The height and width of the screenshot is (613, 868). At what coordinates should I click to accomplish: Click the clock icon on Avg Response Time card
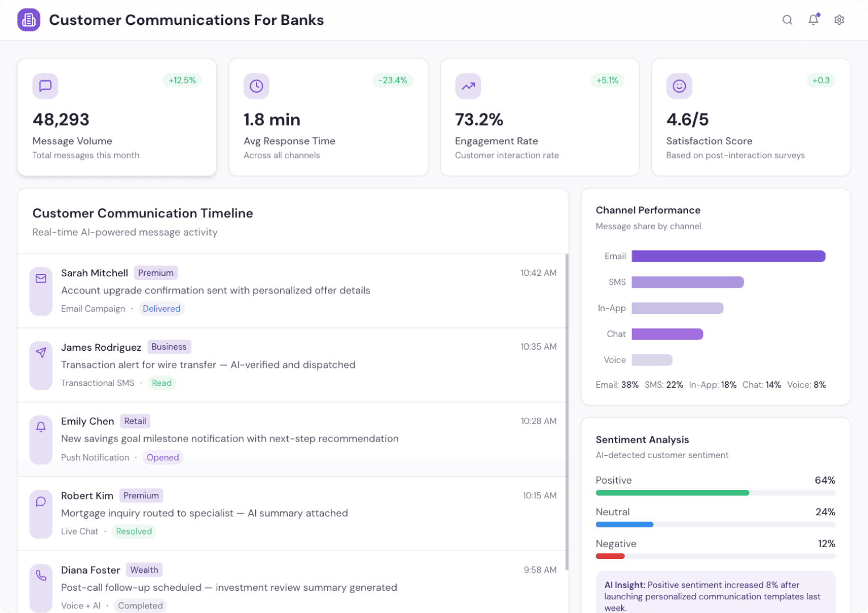point(256,86)
